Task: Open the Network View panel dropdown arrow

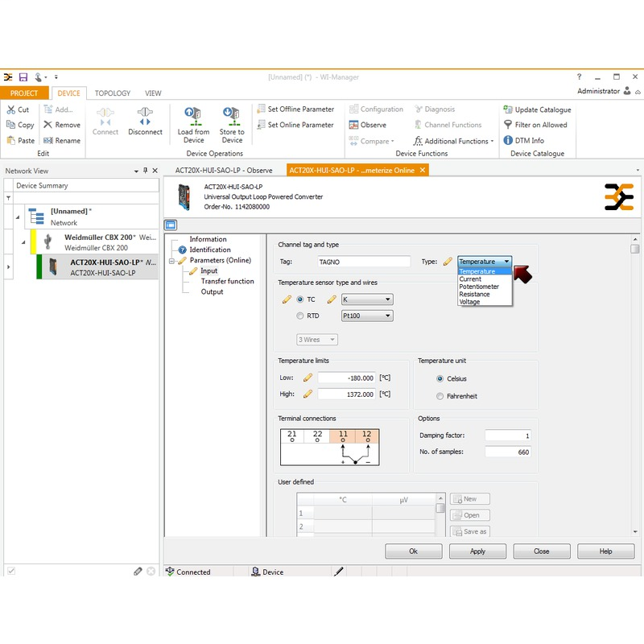Action: [136, 171]
